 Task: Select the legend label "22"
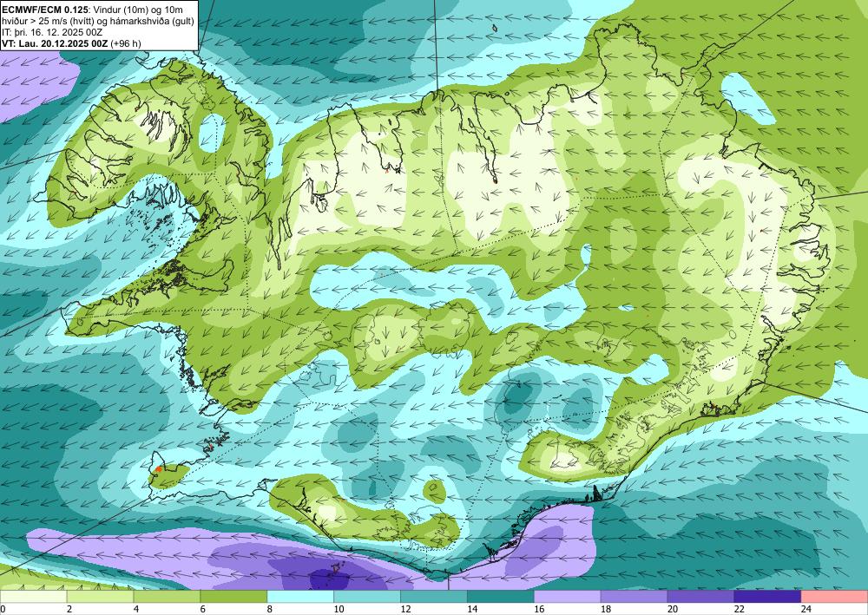tap(740, 609)
